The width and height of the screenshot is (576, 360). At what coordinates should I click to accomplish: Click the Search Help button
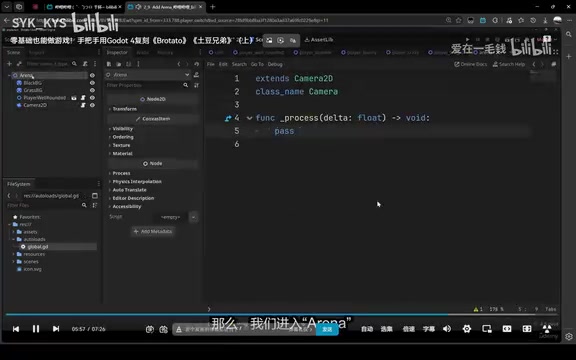509,64
